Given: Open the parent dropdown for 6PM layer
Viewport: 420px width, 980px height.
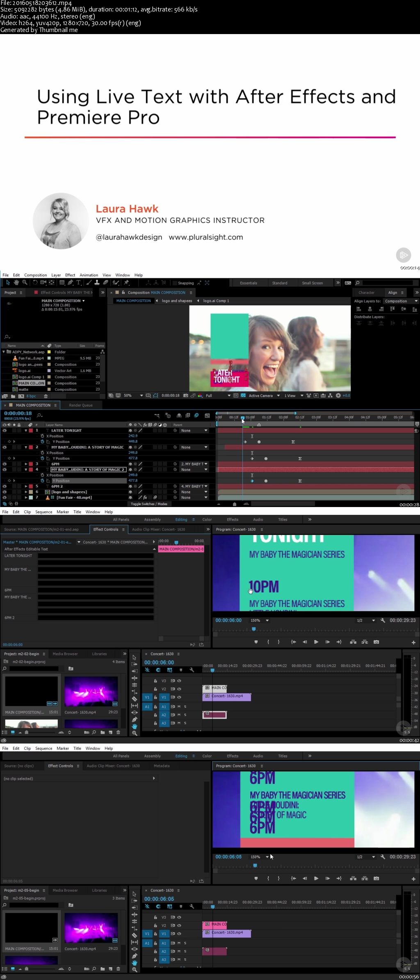Looking at the screenshot, I should coord(194,464).
